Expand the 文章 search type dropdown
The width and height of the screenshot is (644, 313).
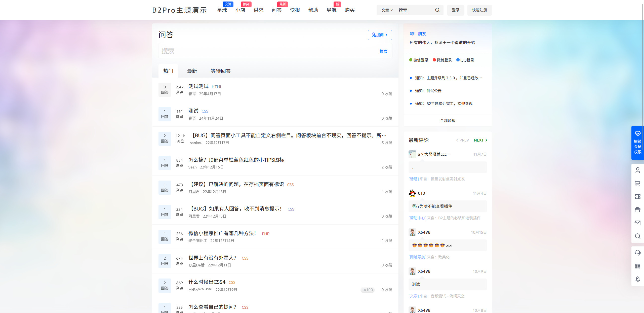pos(387,10)
